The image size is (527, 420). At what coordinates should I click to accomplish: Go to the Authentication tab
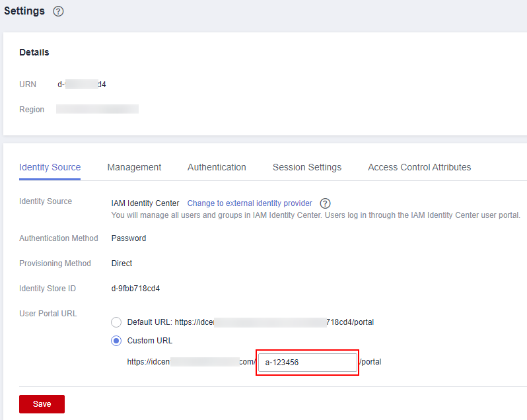(x=217, y=167)
